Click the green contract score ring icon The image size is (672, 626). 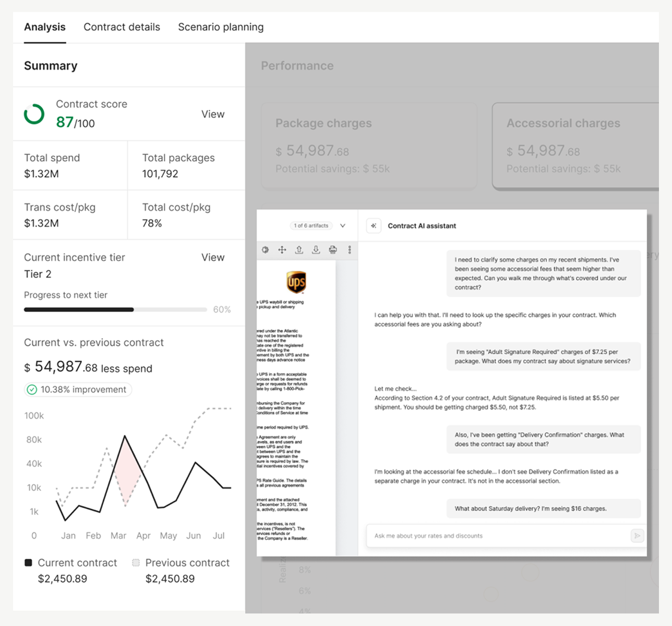(34, 114)
